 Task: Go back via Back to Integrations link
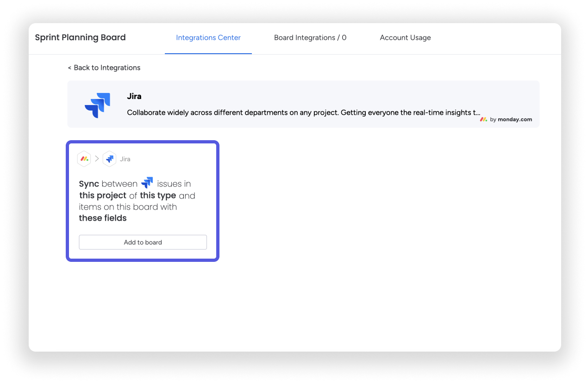click(104, 68)
